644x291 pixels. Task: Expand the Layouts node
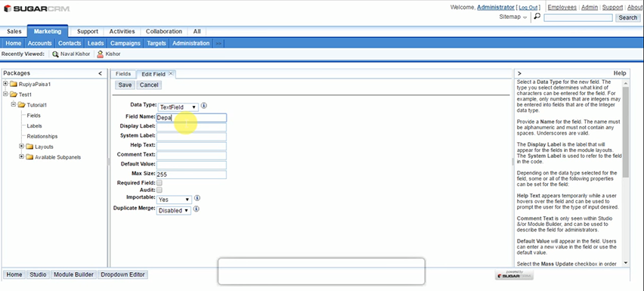coord(21,146)
